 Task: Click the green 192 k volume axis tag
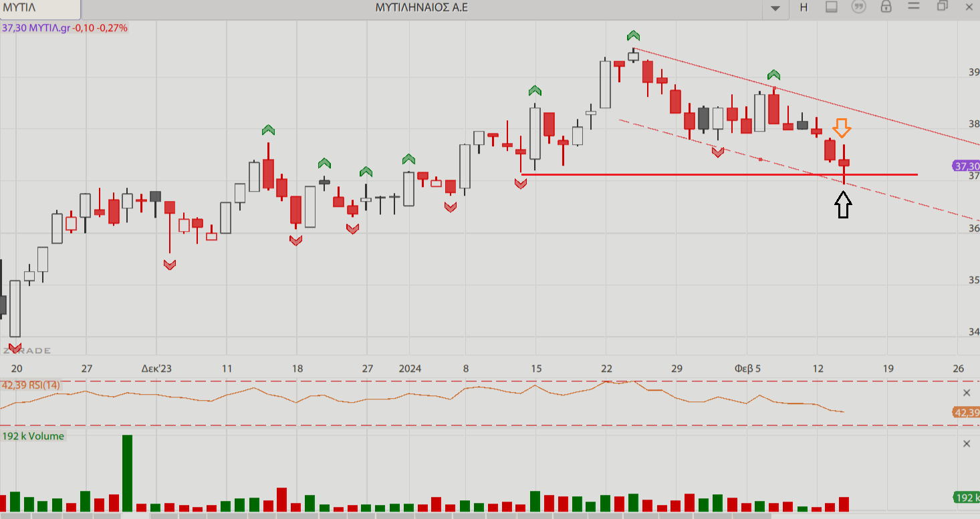pyautogui.click(x=965, y=498)
